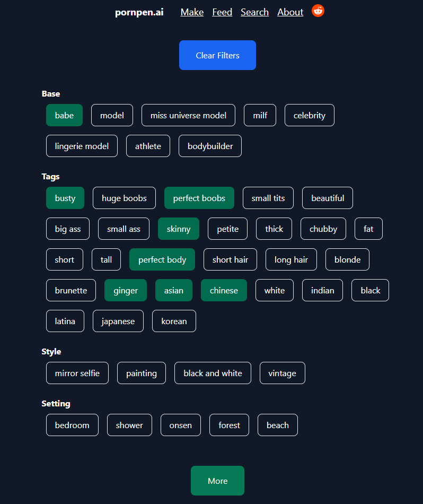Go to the Feed page
Image resolution: width=423 pixels, height=504 pixels.
[222, 12]
